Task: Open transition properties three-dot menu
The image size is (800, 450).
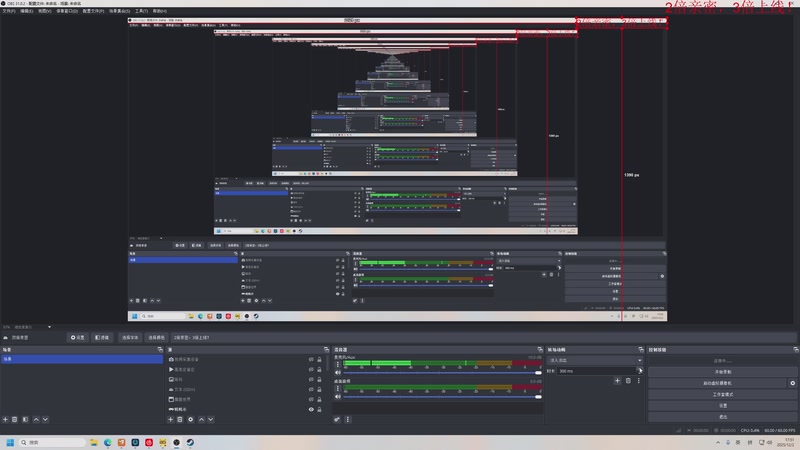Action: [638, 381]
